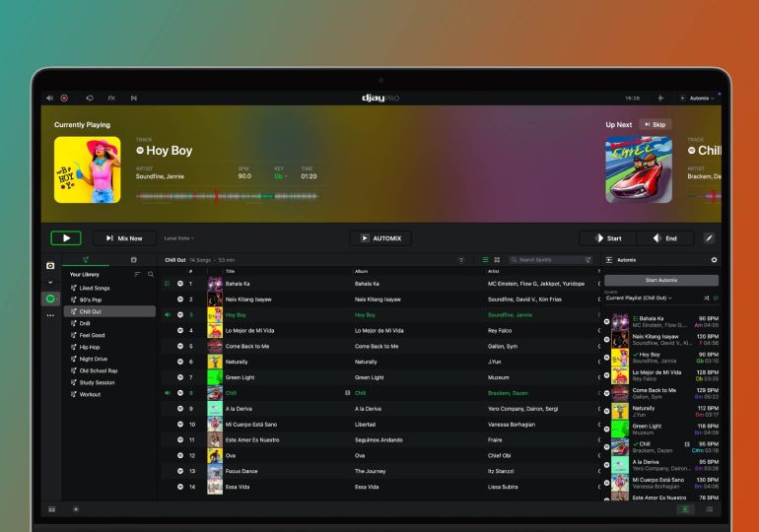Switch library to grid view
Image resolution: width=759 pixels, height=532 pixels.
coord(497,260)
